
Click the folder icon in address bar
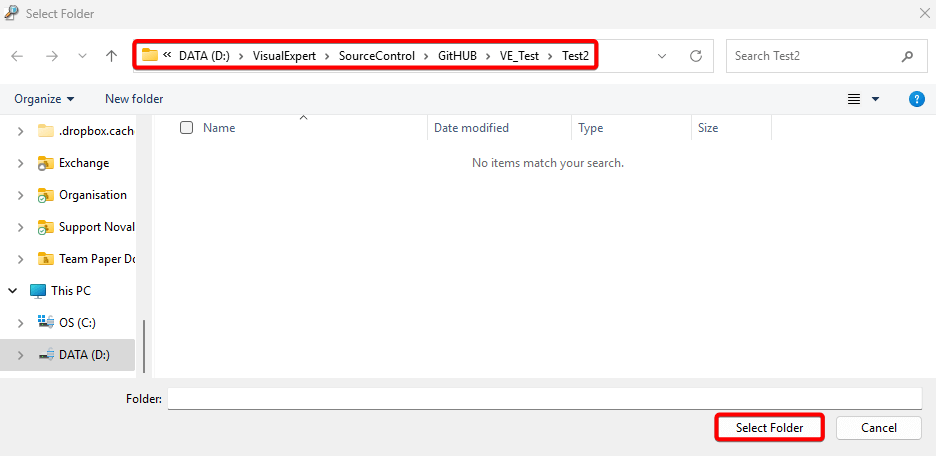(150, 56)
